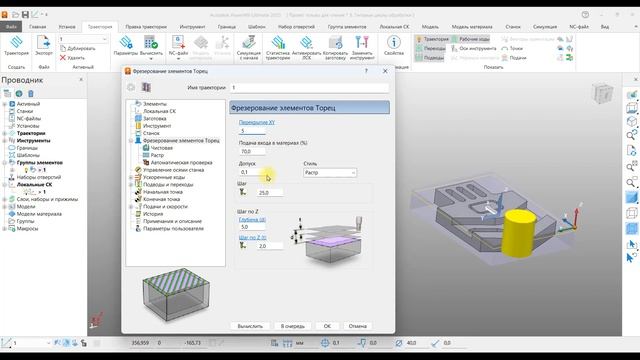Open Вычислить dropdown arrow in ribbon
640x360 pixels.
tap(151, 59)
